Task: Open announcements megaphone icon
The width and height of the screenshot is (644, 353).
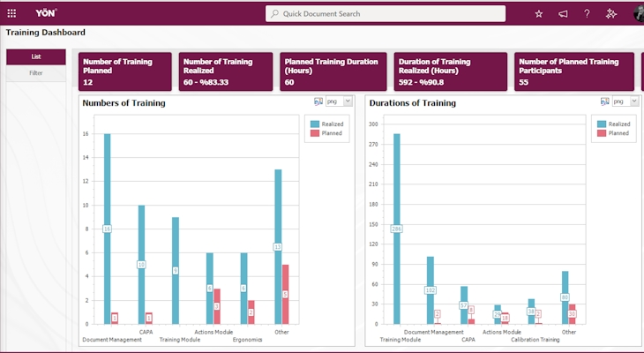Action: (x=563, y=14)
